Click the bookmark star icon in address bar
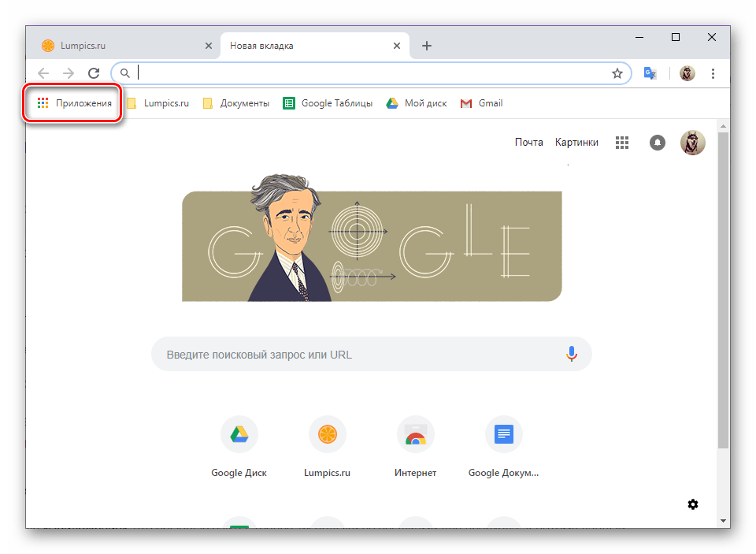The image size is (756, 554). click(x=617, y=73)
